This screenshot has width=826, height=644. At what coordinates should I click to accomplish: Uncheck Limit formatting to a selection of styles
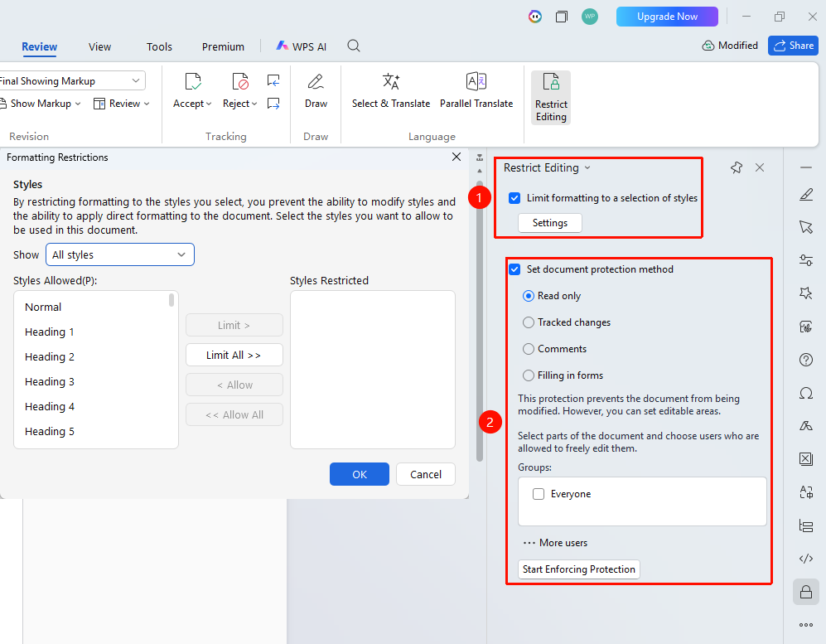514,198
